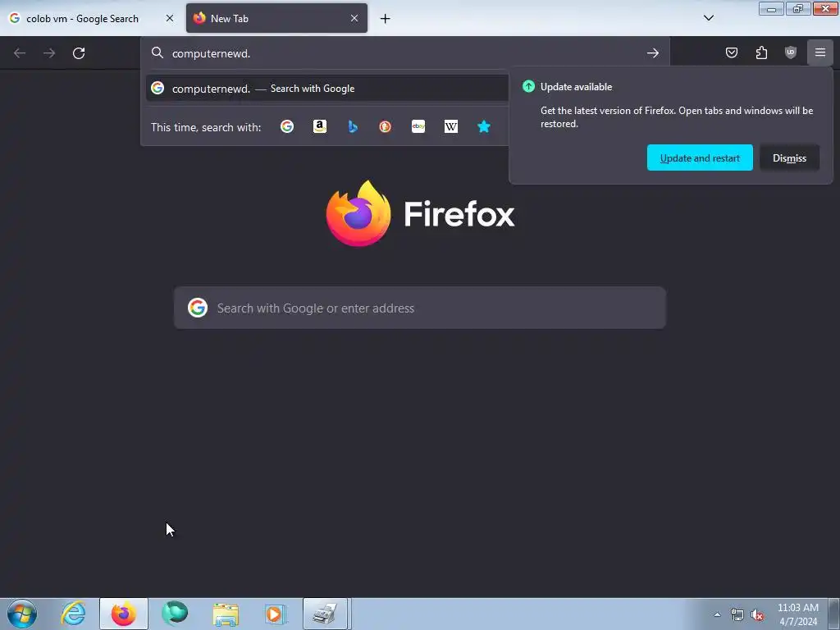This screenshot has width=840, height=630.
Task: Show hidden system tray icons
Action: pos(717,614)
